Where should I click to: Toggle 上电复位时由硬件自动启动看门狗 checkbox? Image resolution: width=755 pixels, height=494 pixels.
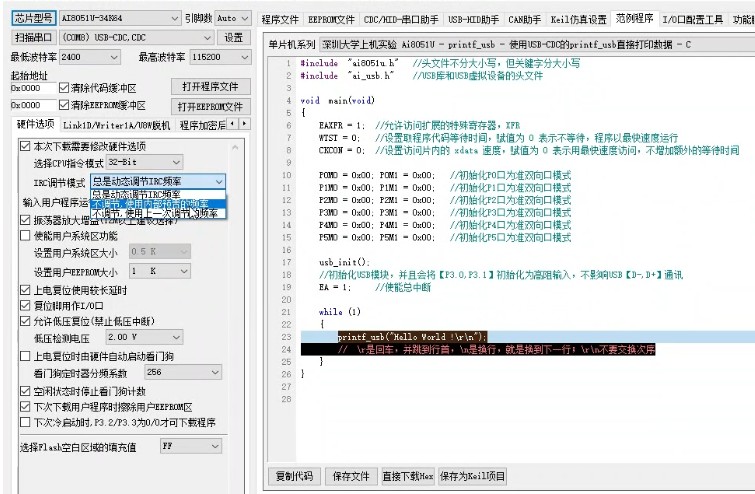25,356
